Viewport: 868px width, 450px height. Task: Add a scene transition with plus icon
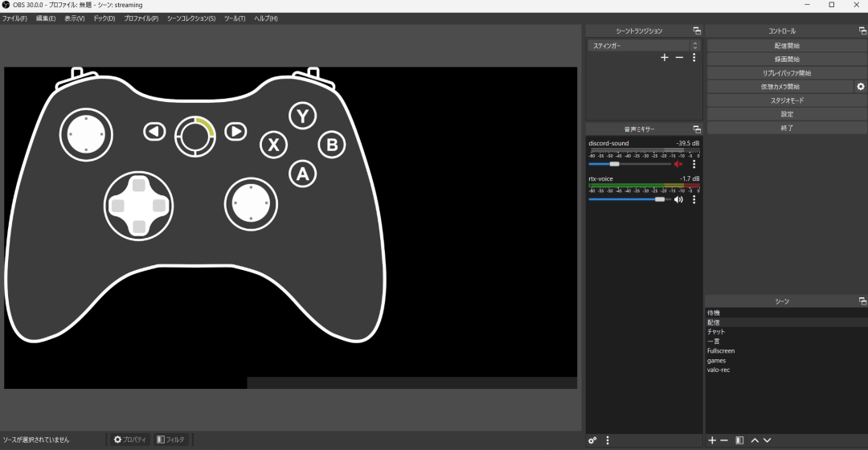point(665,58)
